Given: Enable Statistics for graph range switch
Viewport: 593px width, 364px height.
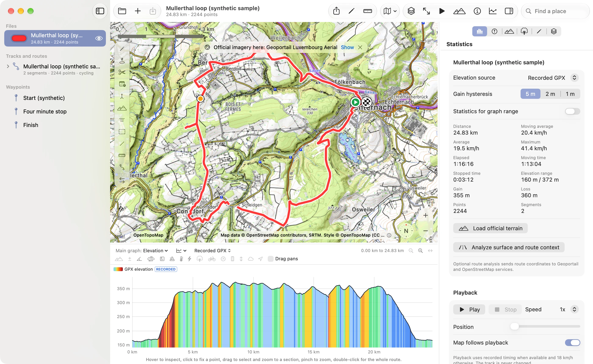Looking at the screenshot, I should tap(572, 111).
